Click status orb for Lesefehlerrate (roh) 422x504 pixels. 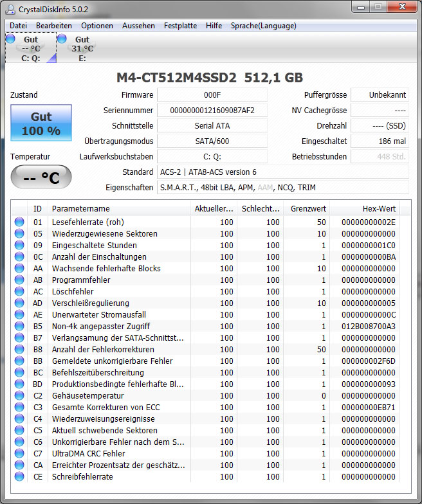tap(19, 222)
